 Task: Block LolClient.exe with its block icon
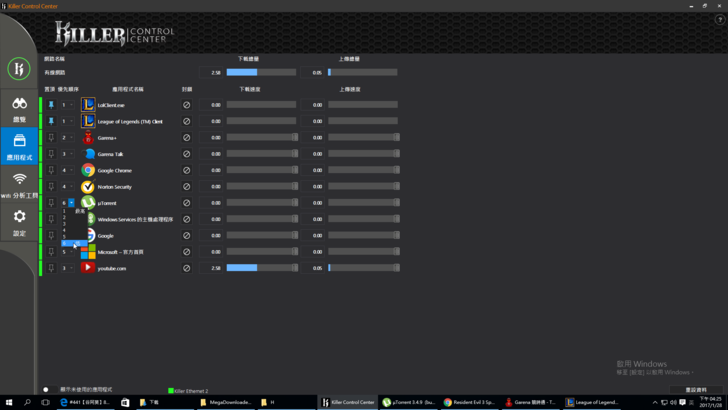[x=187, y=105]
